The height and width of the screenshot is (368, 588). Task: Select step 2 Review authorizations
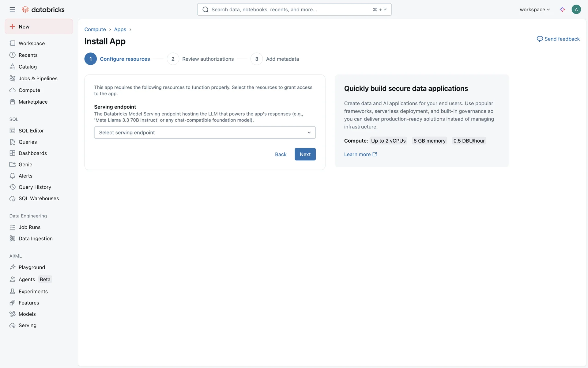tap(201, 59)
